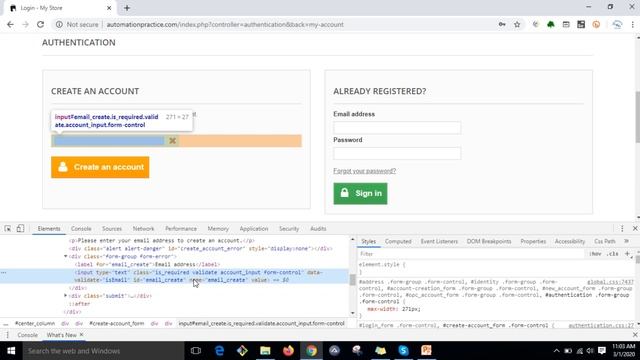Activate the inspect element picker icon
Image resolution: width=640 pixels, height=360 pixels.
coord(8,229)
